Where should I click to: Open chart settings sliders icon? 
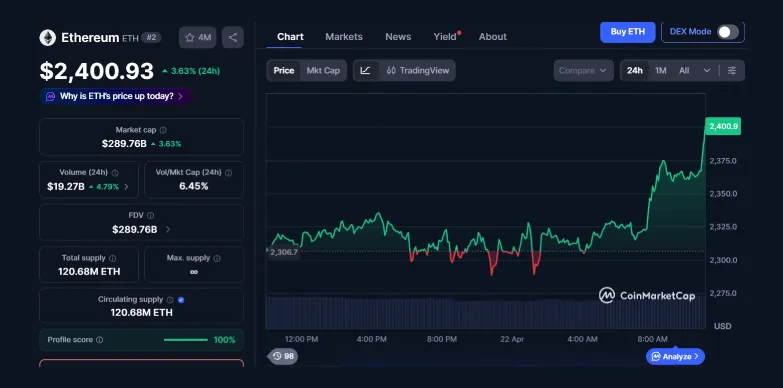pyautogui.click(x=732, y=70)
